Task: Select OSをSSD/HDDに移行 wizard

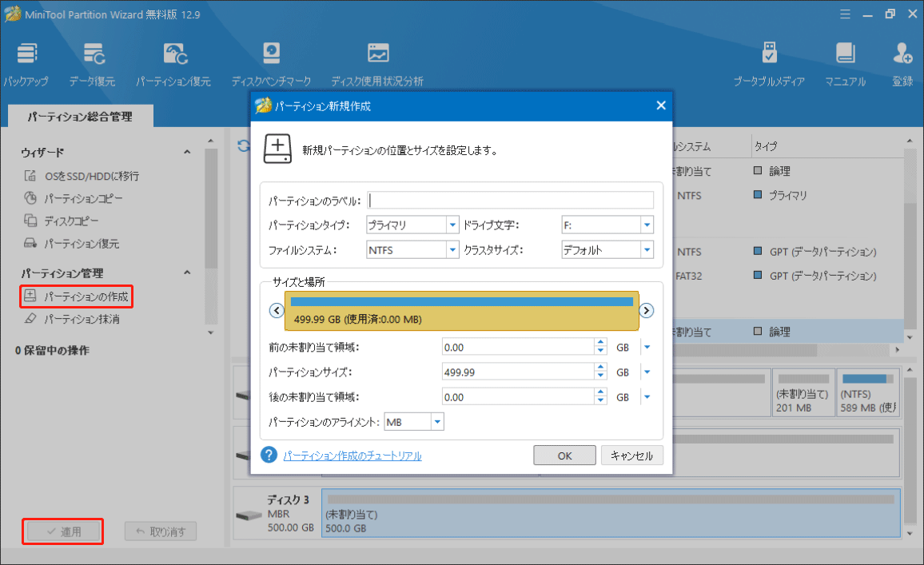Action: pyautogui.click(x=82, y=176)
